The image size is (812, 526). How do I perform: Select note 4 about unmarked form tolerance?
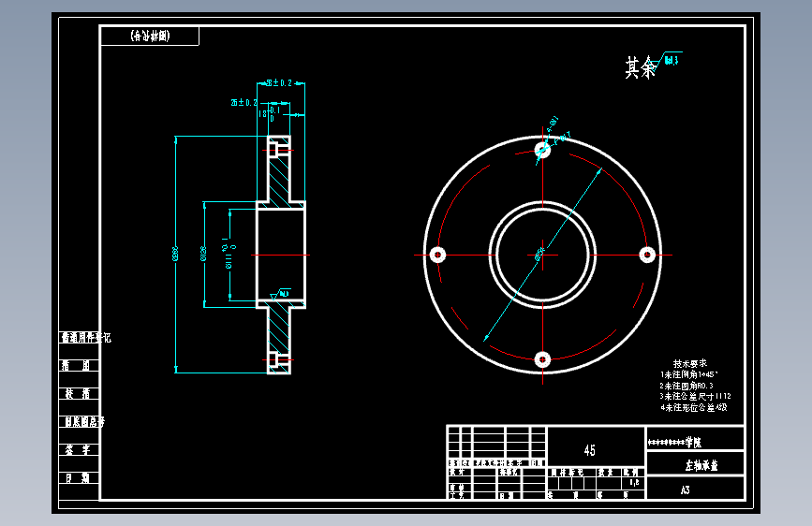click(x=693, y=407)
